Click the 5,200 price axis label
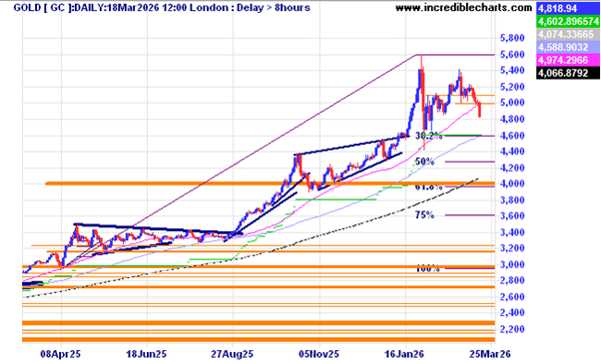The width and height of the screenshot is (601, 364). click(x=512, y=87)
